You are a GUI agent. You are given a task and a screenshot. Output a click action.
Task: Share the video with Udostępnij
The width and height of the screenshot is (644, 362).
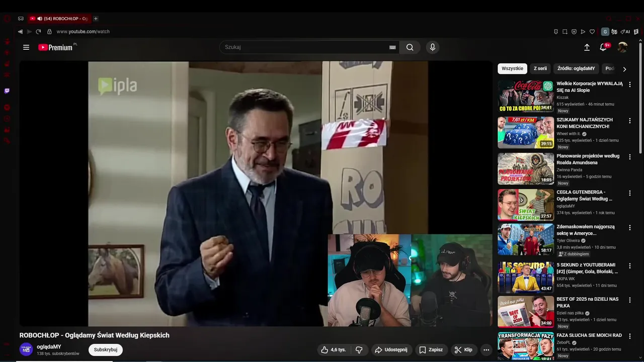pos(391,350)
